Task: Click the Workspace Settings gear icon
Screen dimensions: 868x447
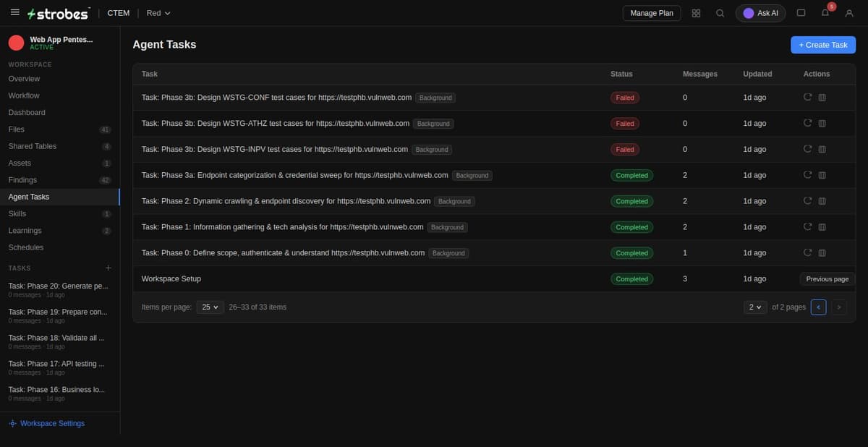Action: click(12, 423)
